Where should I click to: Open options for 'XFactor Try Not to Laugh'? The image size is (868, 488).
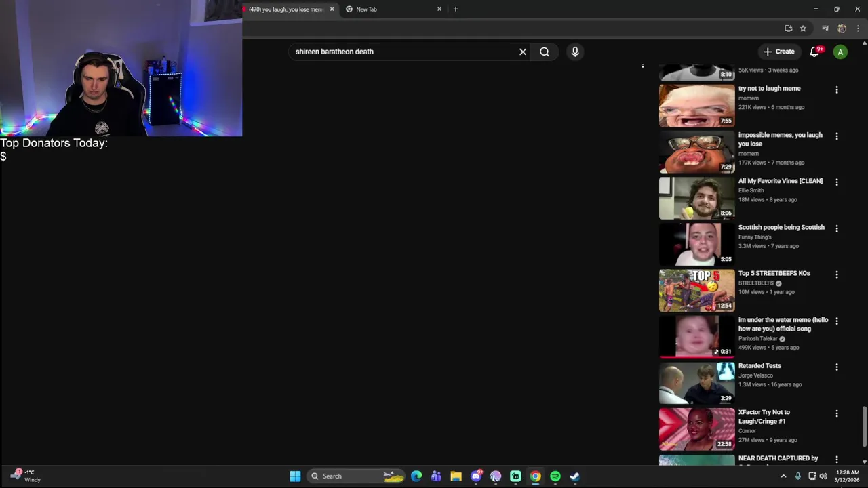[837, 413]
